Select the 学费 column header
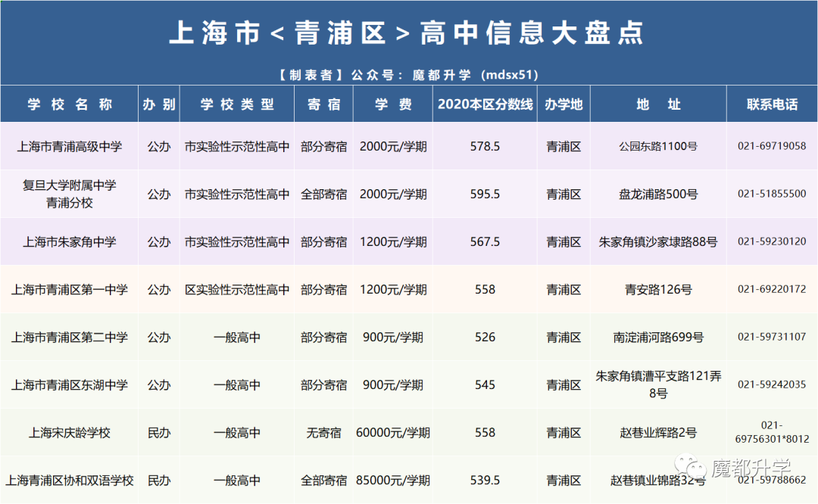818x504 pixels. [x=393, y=104]
